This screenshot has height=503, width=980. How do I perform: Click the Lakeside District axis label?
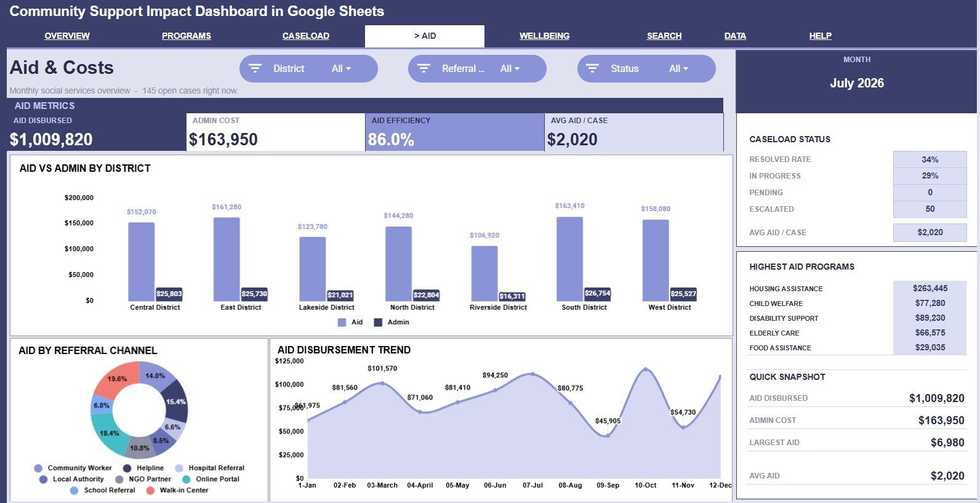tap(327, 307)
